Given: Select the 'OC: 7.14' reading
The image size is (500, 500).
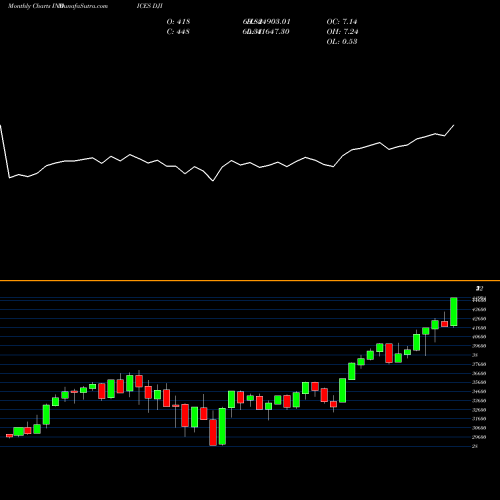Looking at the screenshot, I should tap(342, 22).
